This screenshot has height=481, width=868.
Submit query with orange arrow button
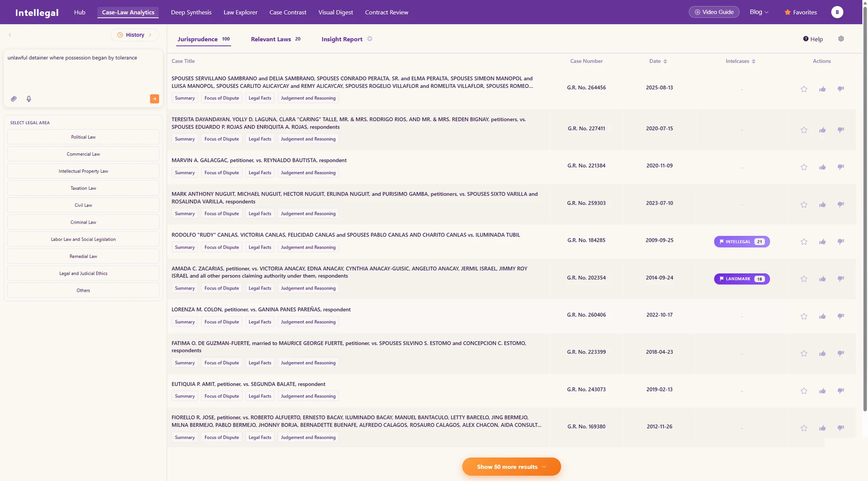[155, 99]
